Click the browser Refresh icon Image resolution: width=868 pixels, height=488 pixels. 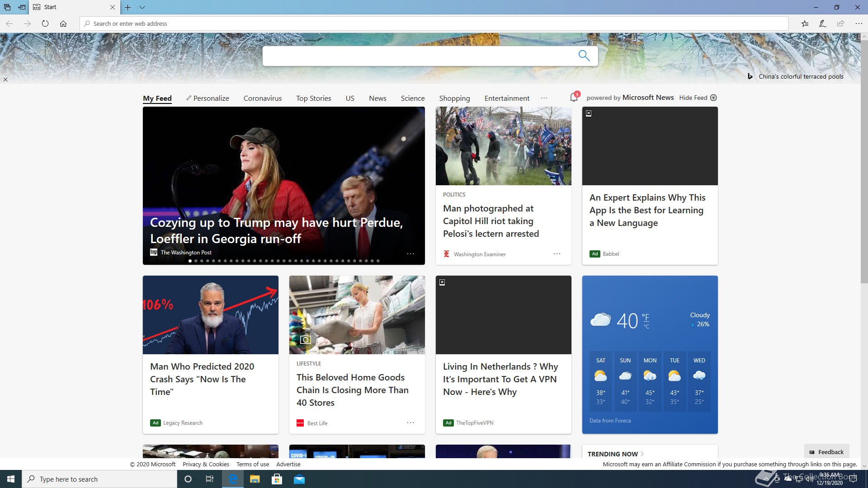pos(45,23)
